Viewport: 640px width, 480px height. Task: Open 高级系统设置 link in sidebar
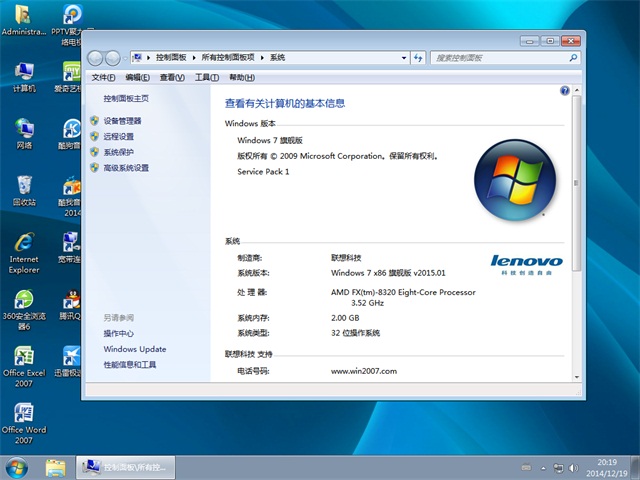(x=126, y=168)
